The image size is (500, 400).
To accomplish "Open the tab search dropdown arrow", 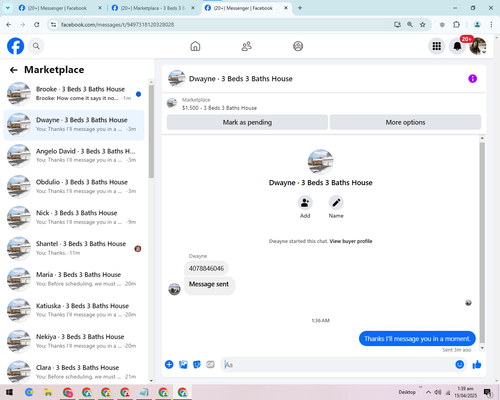I will coord(7,8).
